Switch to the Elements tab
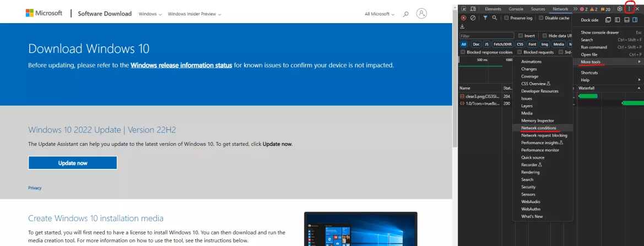Image resolution: width=644 pixels, height=246 pixels. 493,9
